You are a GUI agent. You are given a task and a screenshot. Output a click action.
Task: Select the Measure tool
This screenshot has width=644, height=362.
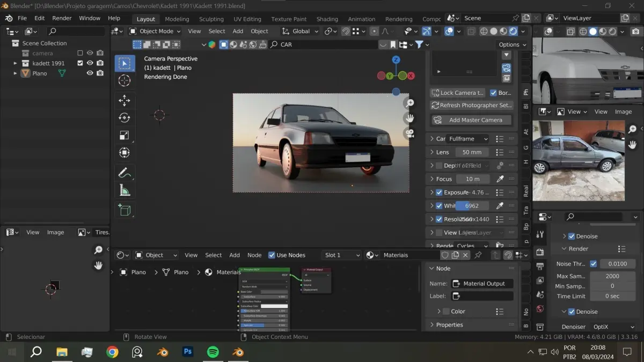pos(125,190)
